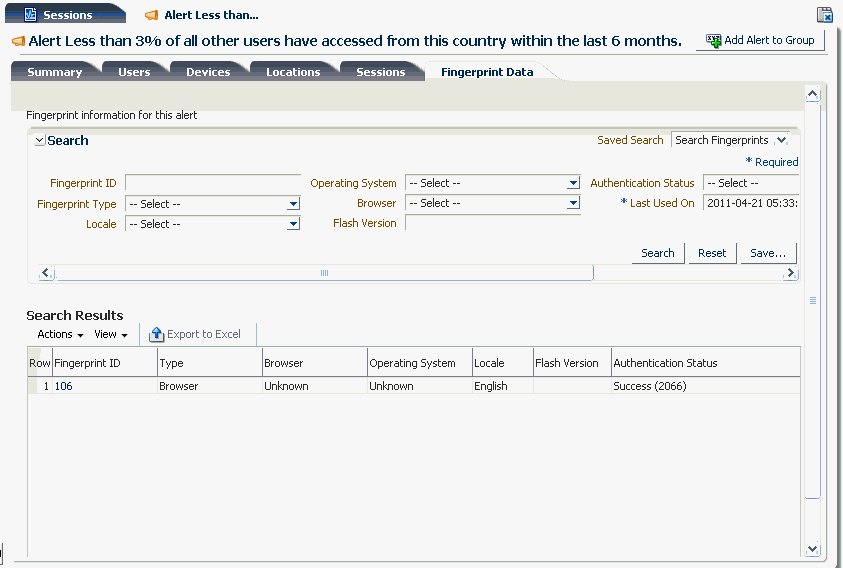
Task: Switch to the alert's Sessions sub-tab
Action: pyautogui.click(x=381, y=72)
